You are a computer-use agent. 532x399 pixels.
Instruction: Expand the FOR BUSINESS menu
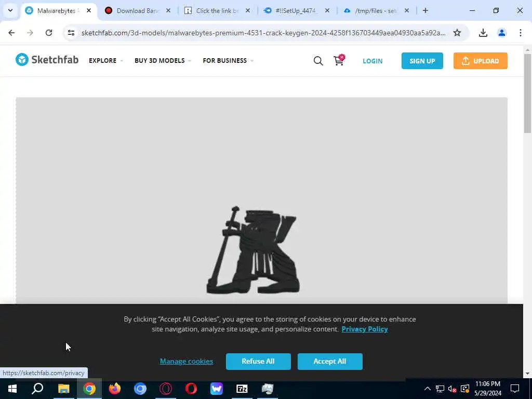228,60
